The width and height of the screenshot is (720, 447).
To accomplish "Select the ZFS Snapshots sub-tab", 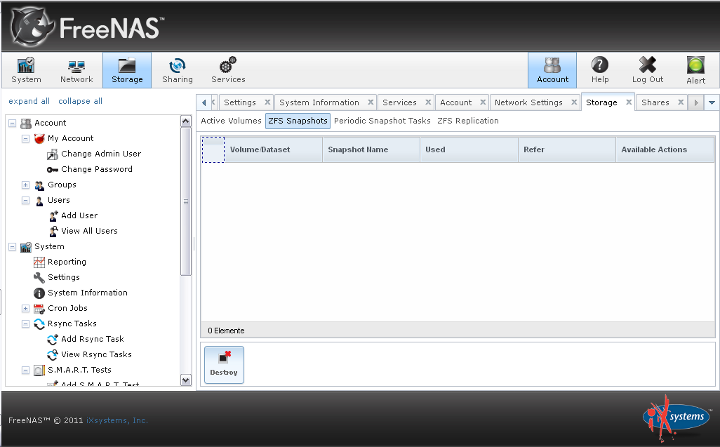I will click(298, 121).
